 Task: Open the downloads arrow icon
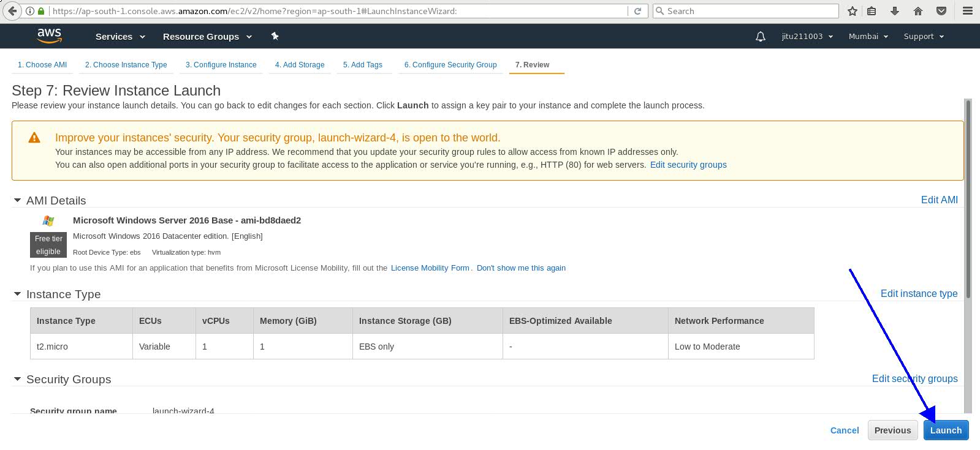pyautogui.click(x=894, y=11)
